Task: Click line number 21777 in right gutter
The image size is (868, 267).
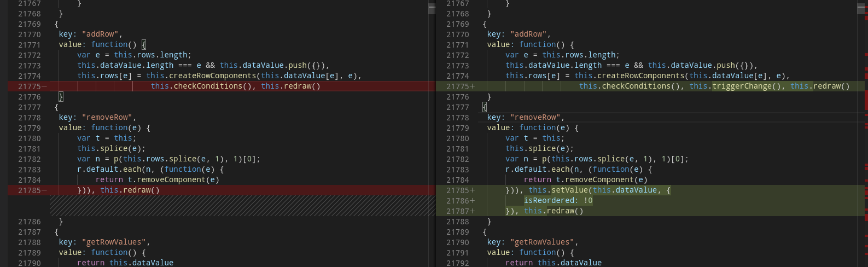Action: [458, 107]
